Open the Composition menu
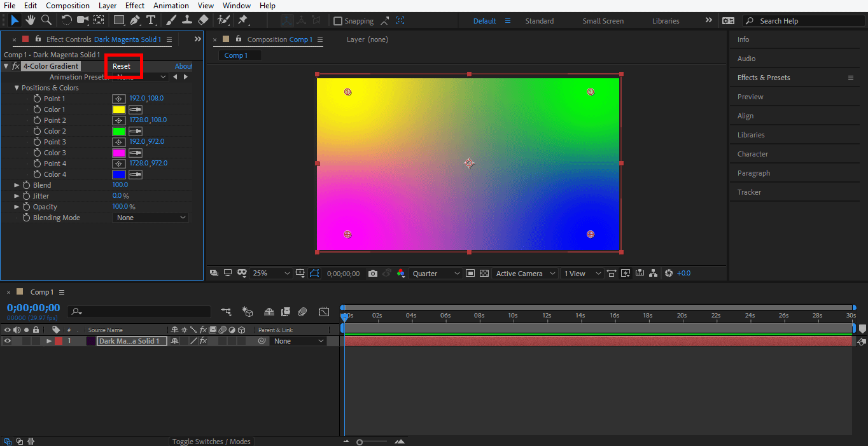868x446 pixels. pos(67,6)
